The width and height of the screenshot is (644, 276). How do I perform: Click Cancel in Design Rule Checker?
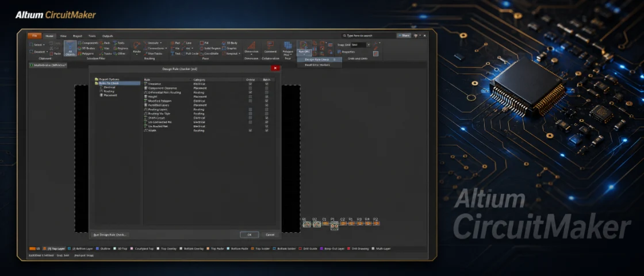(270, 235)
